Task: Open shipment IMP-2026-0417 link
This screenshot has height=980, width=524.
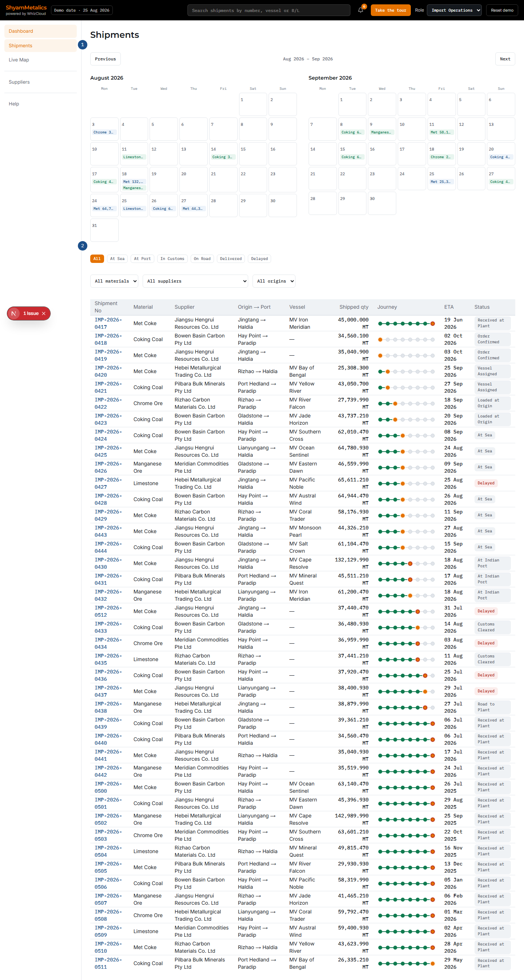Action: click(108, 323)
